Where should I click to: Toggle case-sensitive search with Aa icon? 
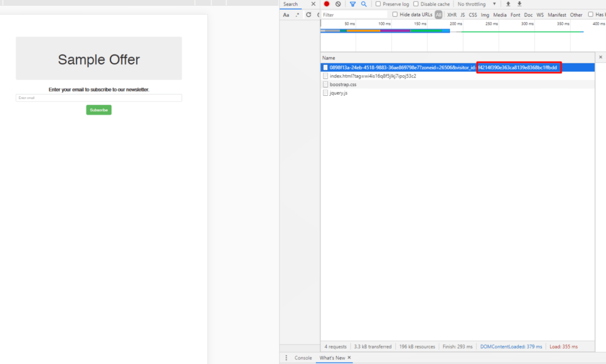[286, 14]
